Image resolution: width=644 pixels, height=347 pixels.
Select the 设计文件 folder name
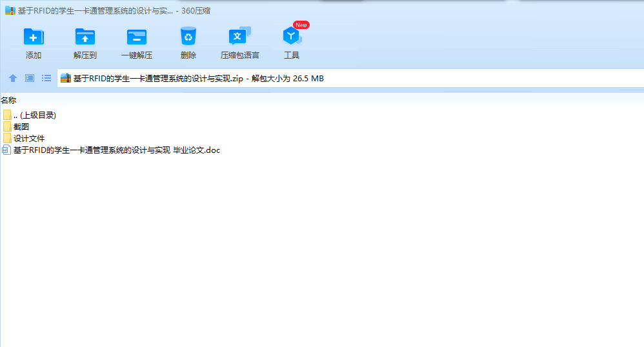tap(29, 139)
